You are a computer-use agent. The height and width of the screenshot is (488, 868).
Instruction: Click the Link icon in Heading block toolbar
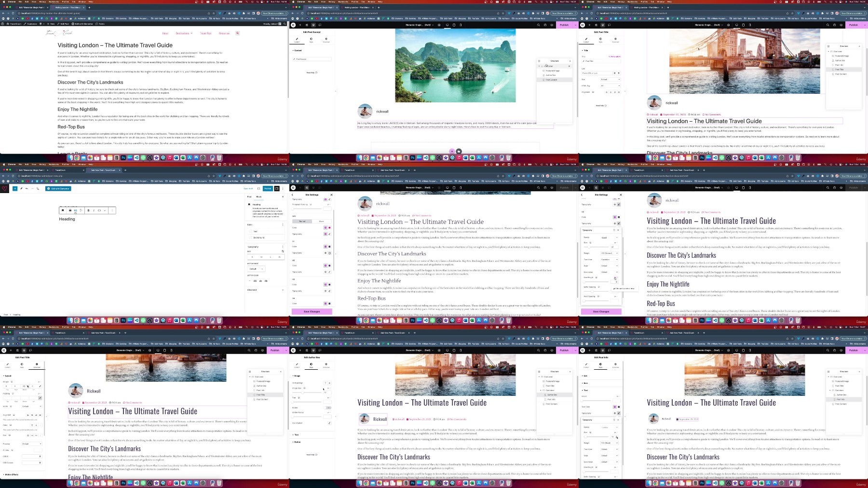(x=99, y=210)
